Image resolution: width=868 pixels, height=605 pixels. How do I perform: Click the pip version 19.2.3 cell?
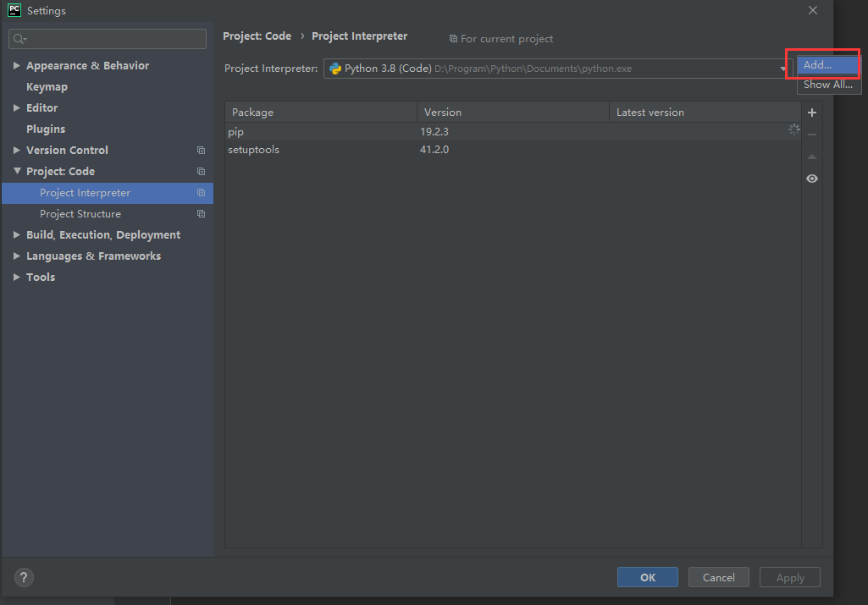tap(434, 132)
